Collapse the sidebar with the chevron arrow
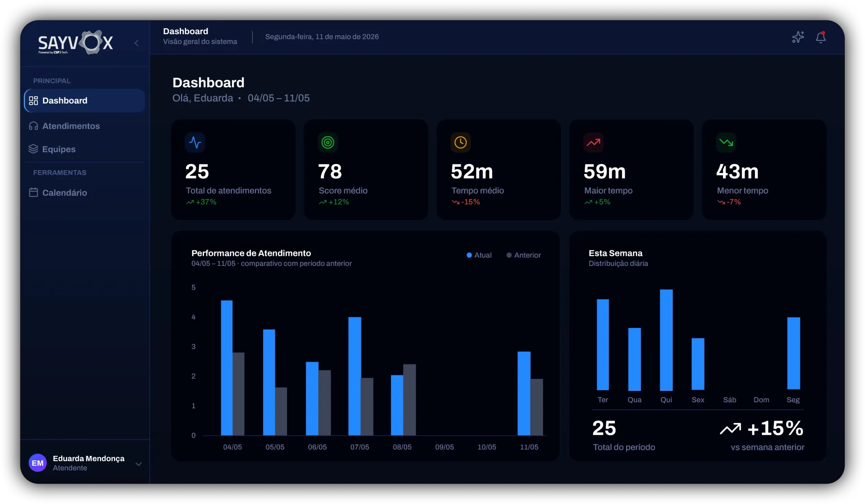 tap(136, 43)
